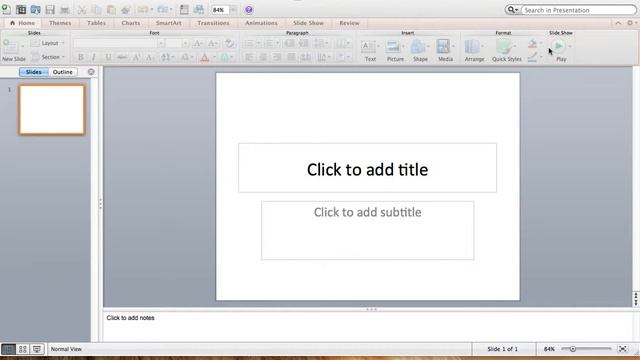Click the Format Painter brush icon
This screenshot has height=360, width=640.
pos(126,9)
